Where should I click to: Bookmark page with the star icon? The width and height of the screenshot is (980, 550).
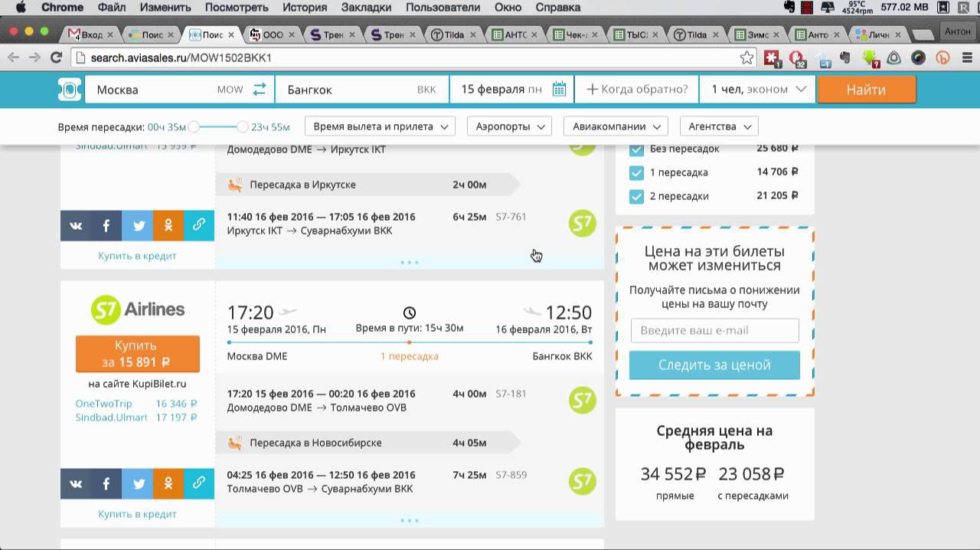pyautogui.click(x=746, y=57)
